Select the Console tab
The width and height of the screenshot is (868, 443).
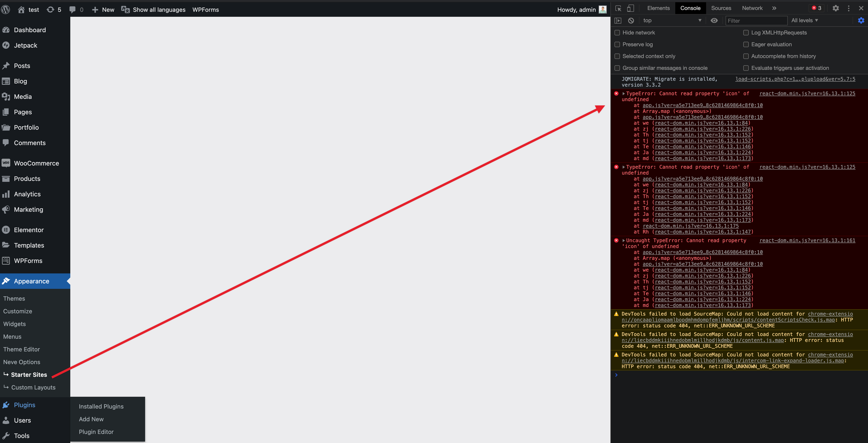click(x=690, y=8)
